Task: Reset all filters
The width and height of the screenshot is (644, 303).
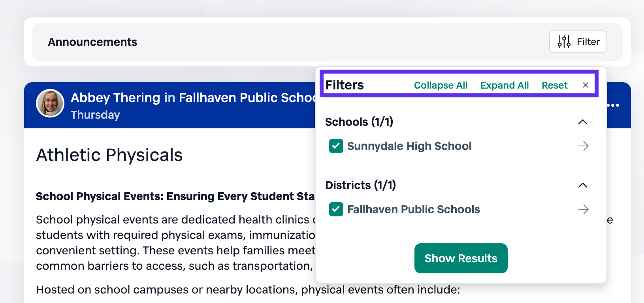Action: (554, 85)
